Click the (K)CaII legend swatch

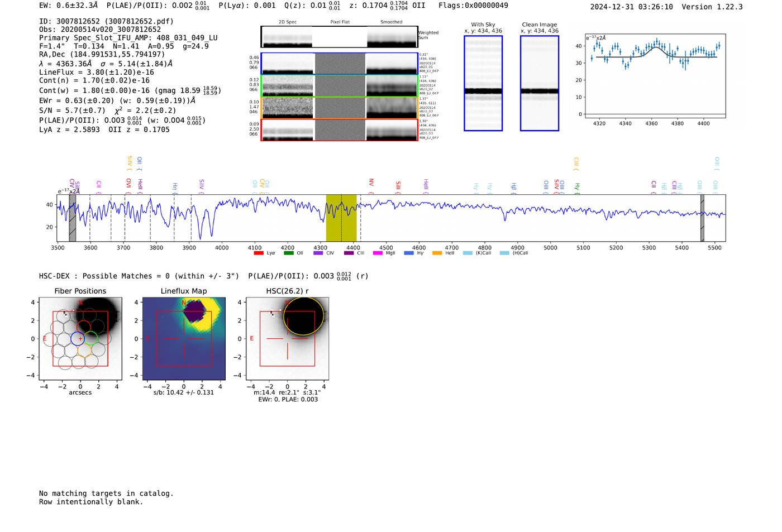click(468, 253)
